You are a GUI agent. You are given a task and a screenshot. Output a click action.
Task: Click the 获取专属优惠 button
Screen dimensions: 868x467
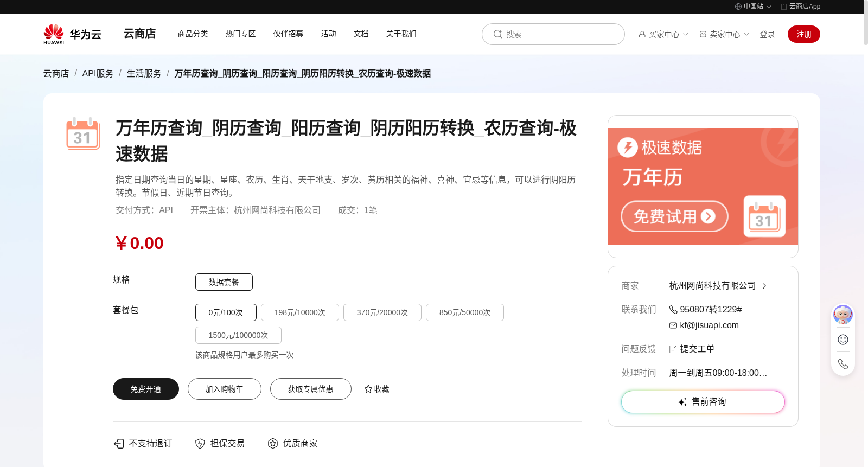(x=311, y=389)
